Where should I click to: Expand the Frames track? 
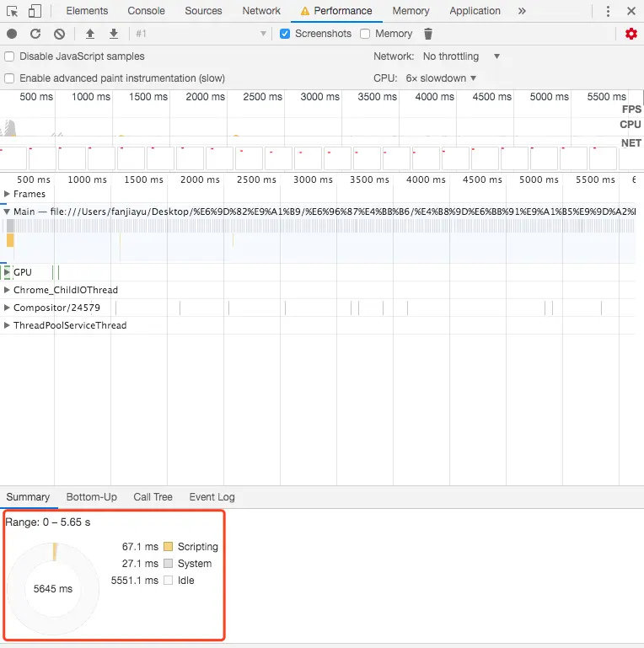(7, 194)
